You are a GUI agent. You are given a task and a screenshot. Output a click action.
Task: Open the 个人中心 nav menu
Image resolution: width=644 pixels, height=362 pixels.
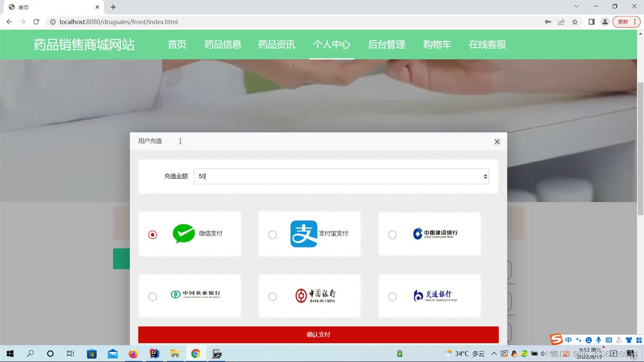point(332,44)
